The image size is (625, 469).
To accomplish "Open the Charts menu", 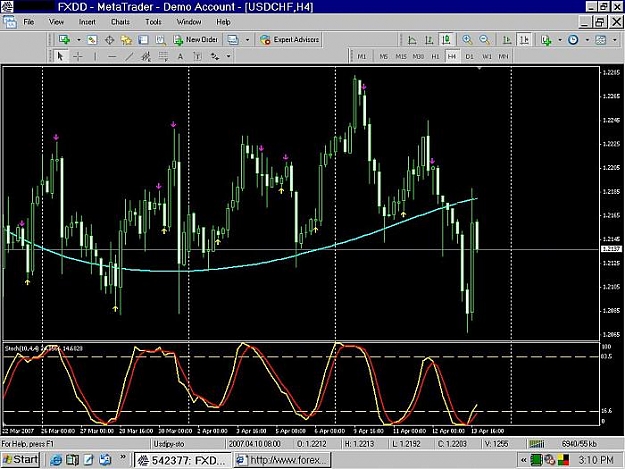I will (120, 22).
